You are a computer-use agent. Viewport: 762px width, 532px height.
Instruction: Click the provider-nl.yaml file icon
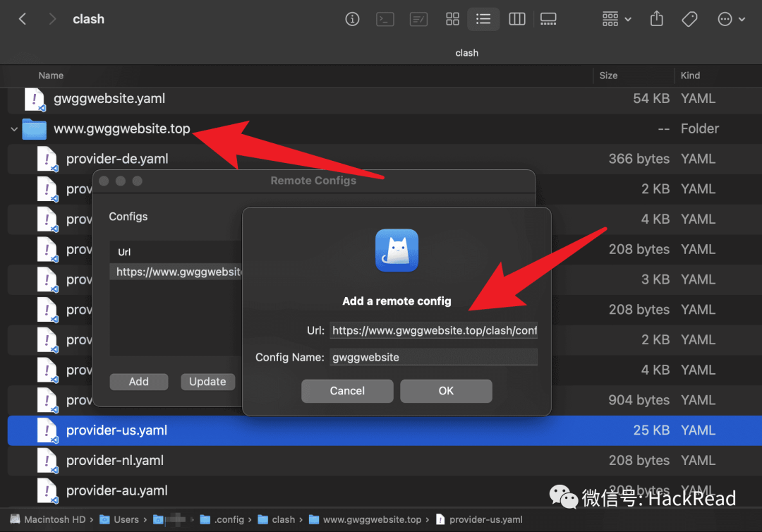(x=47, y=461)
